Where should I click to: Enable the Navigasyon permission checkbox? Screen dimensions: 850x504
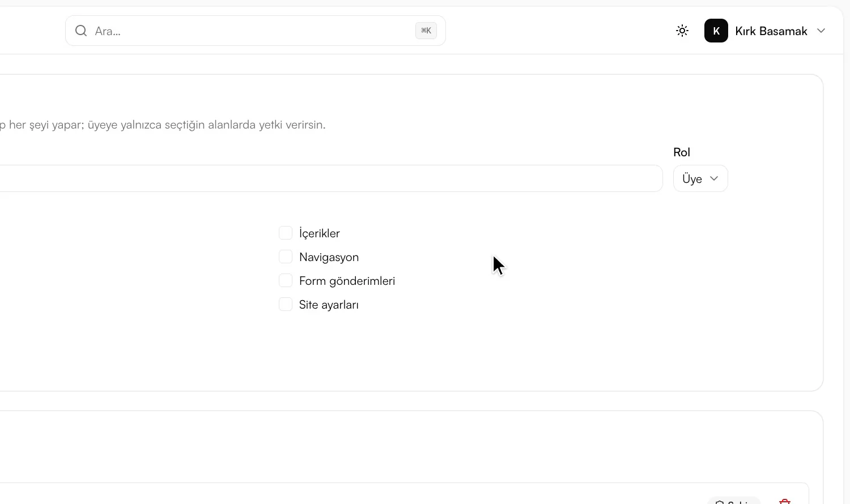click(x=286, y=257)
